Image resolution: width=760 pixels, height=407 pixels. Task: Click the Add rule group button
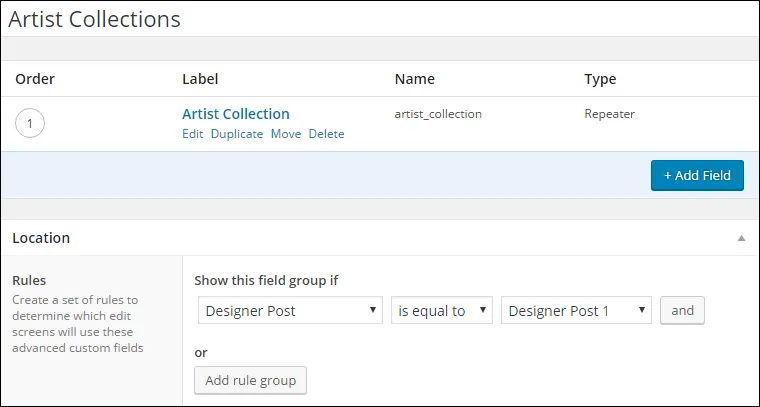point(251,380)
